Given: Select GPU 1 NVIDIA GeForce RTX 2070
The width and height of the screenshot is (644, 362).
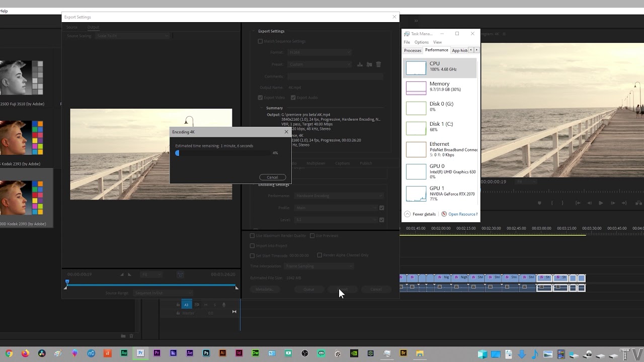Looking at the screenshot, I should click(x=441, y=193).
